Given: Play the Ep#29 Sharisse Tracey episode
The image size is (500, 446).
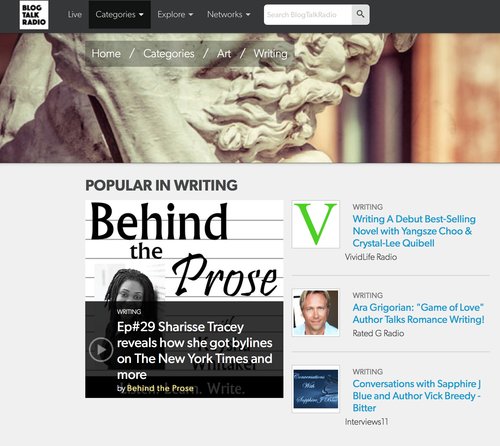Looking at the screenshot, I should click(101, 349).
